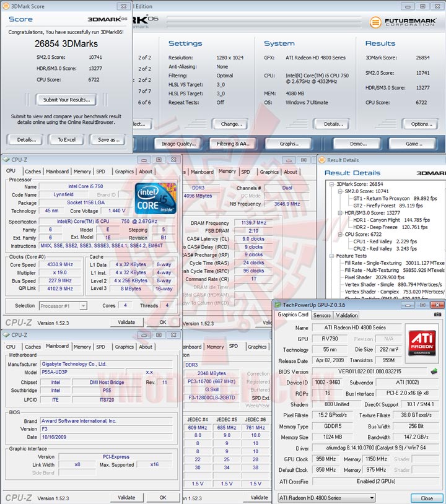The height and width of the screenshot is (504, 446).
Task: Click the F3-12800CL8-2GBTD part number field
Action: (x=212, y=398)
